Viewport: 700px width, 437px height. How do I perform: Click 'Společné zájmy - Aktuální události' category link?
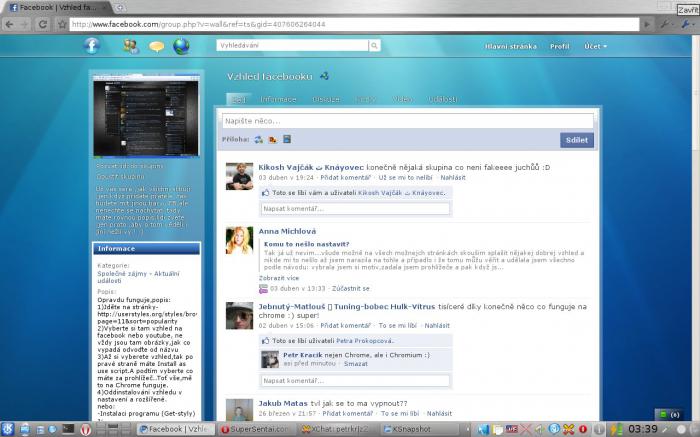(x=138, y=277)
